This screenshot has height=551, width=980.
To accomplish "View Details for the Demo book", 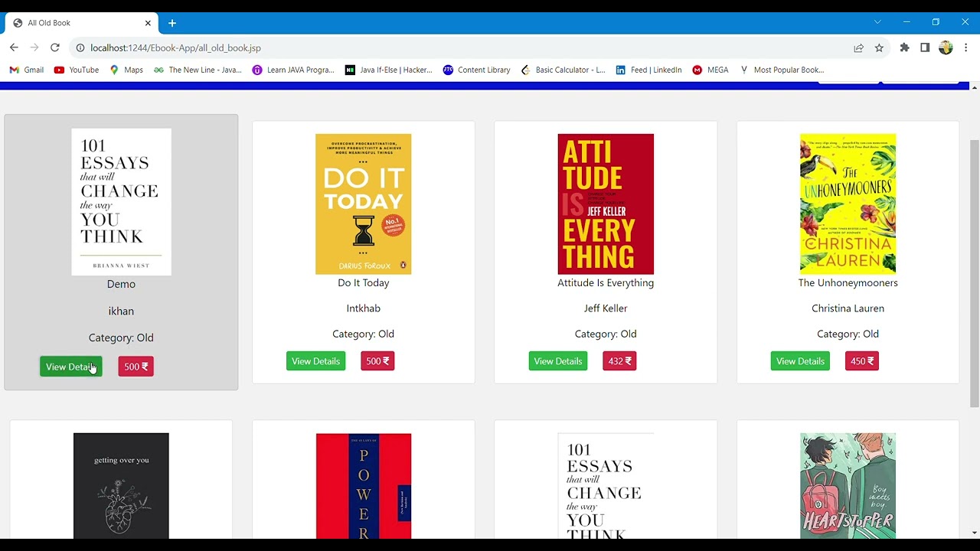I will (71, 367).
